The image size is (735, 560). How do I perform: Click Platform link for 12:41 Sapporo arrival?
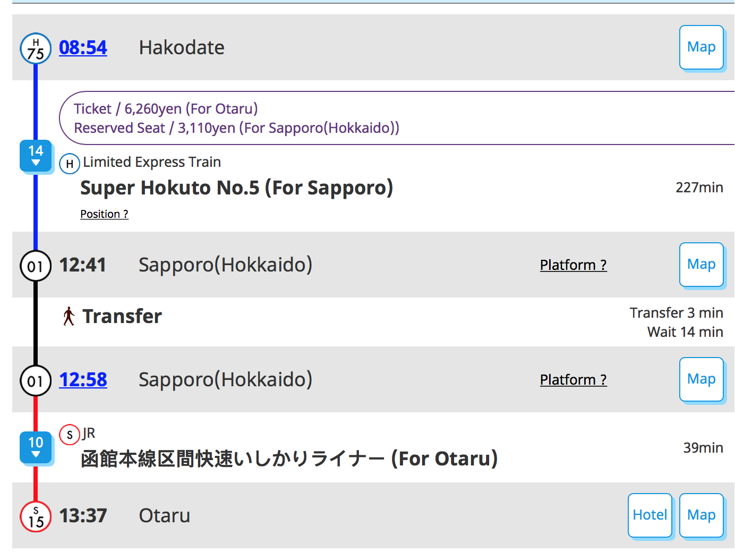(573, 265)
